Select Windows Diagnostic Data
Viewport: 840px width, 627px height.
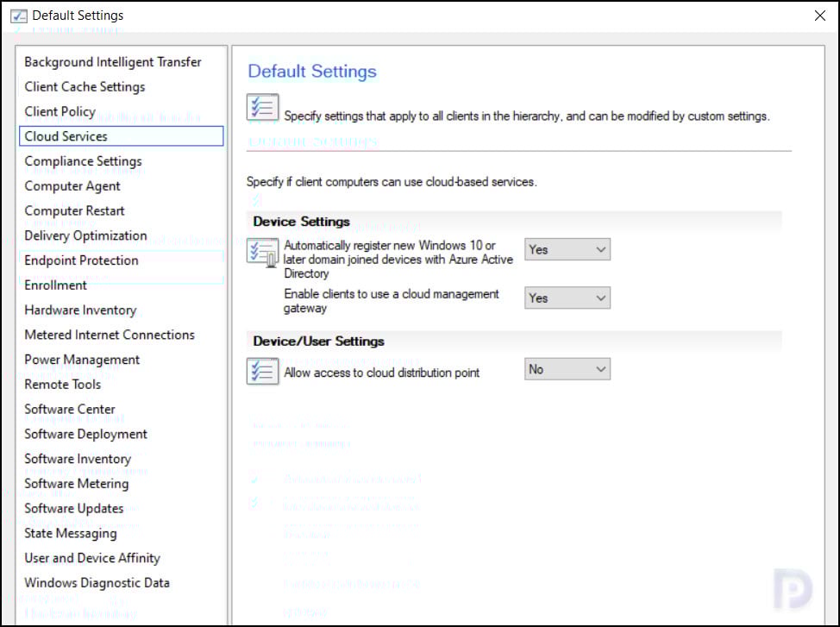pos(121,583)
